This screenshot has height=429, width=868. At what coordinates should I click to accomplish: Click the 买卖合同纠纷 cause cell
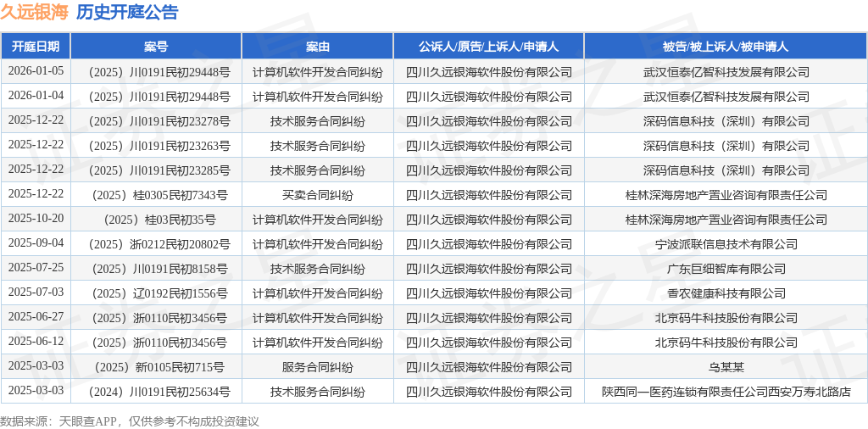tap(317, 195)
